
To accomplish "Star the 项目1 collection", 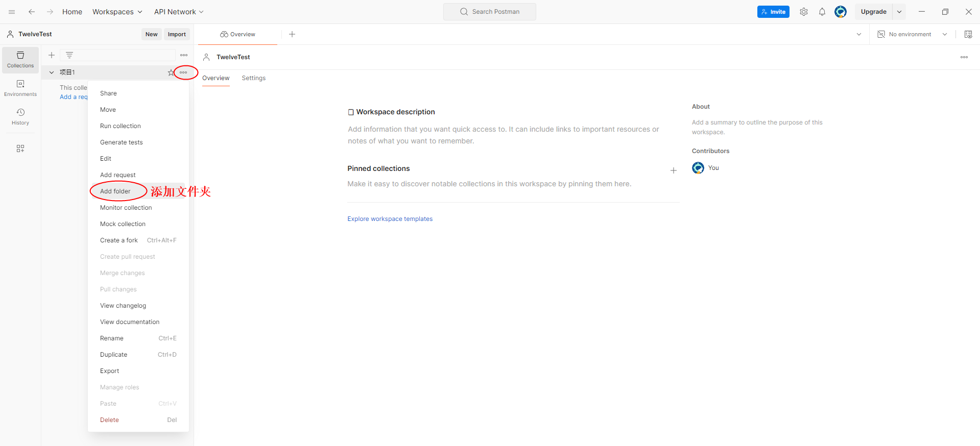I will pos(171,72).
